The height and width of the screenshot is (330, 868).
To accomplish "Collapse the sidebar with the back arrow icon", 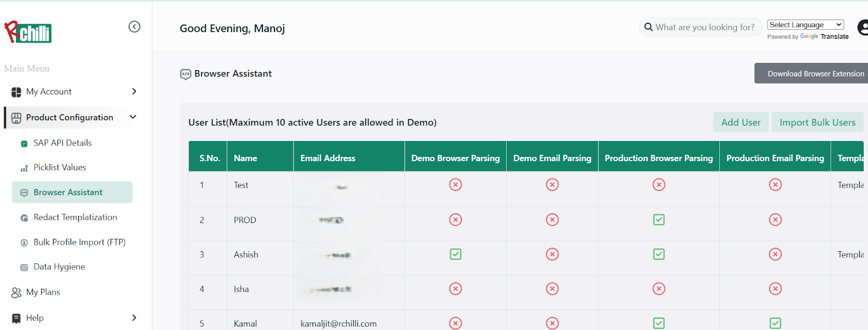I will 134,27.
